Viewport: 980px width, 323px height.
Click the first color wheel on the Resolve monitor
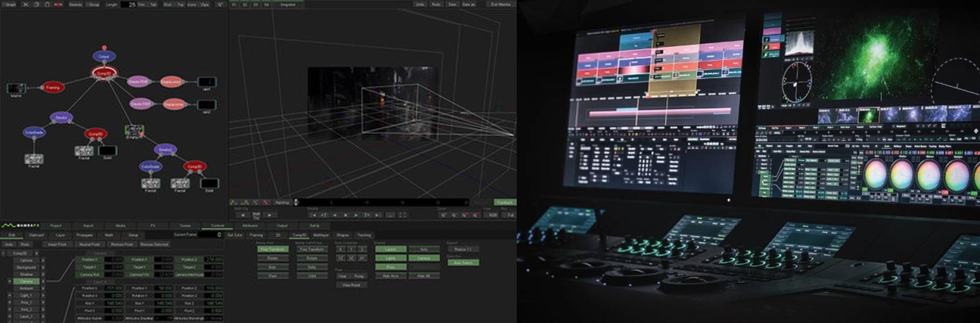tap(876, 174)
